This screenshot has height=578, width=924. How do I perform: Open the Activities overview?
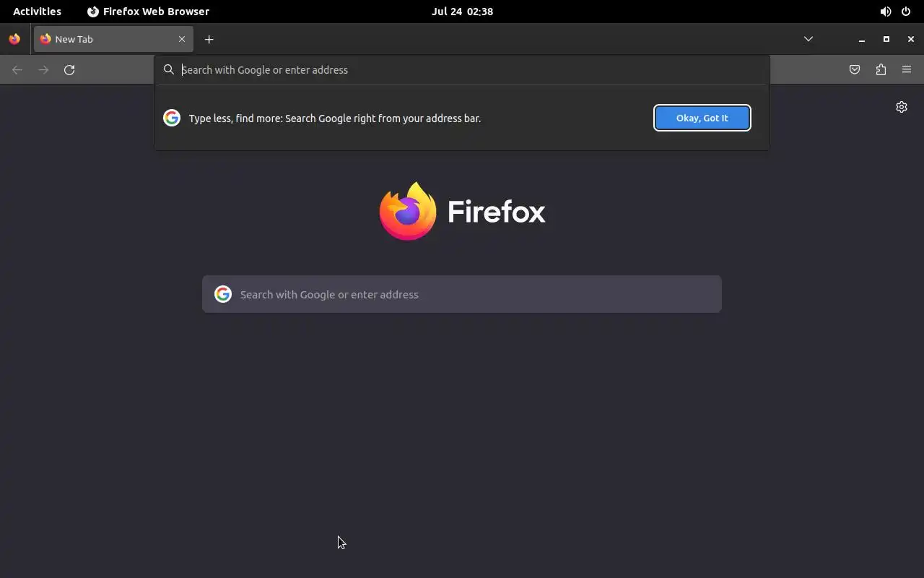pos(37,12)
